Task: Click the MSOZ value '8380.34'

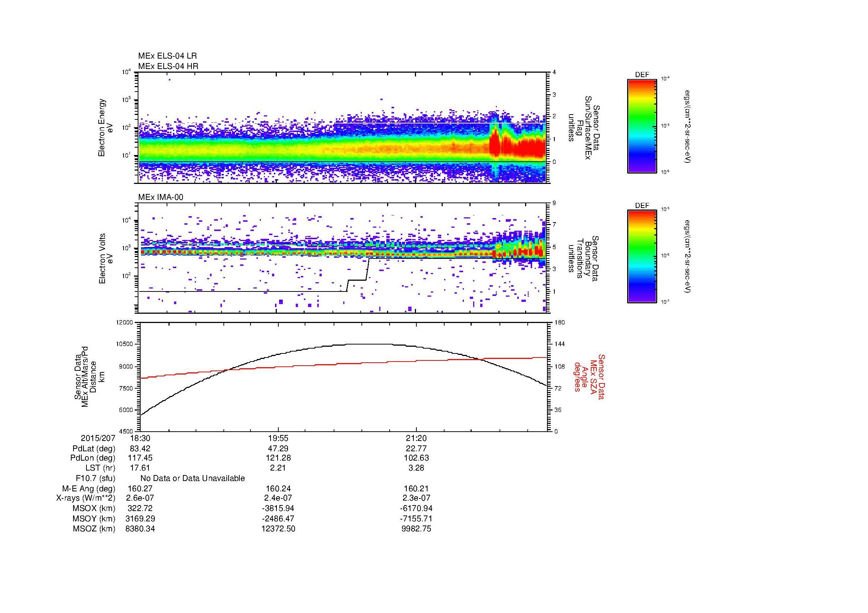Action: 140,529
